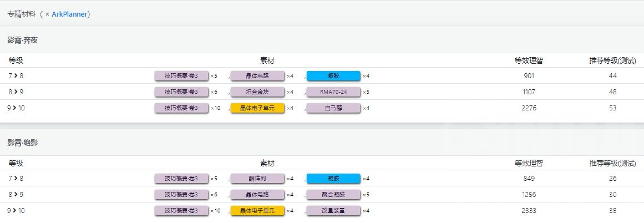
Task: Click 晶体电路 chip in 影霄·奔夜 7>8 row
Action: tap(257, 75)
